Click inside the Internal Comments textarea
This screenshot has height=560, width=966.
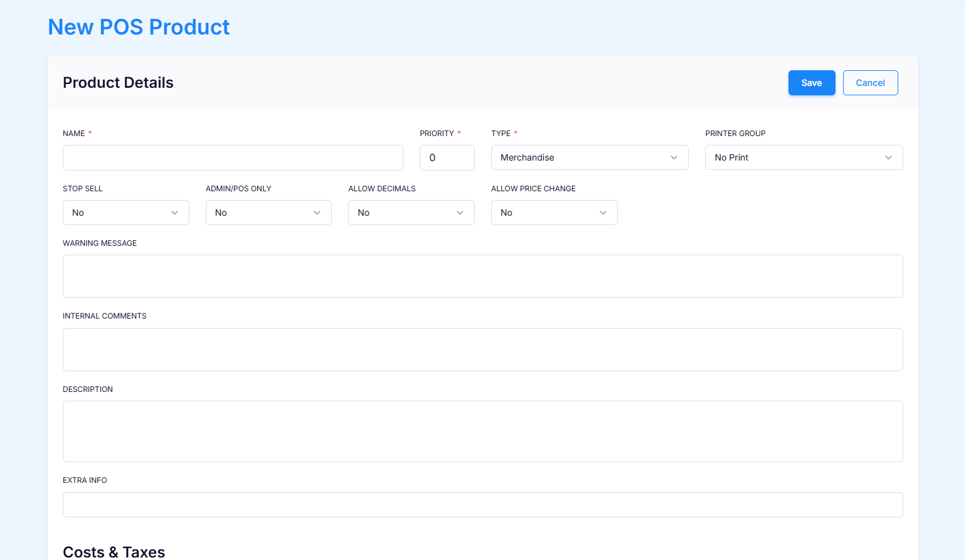[483, 349]
